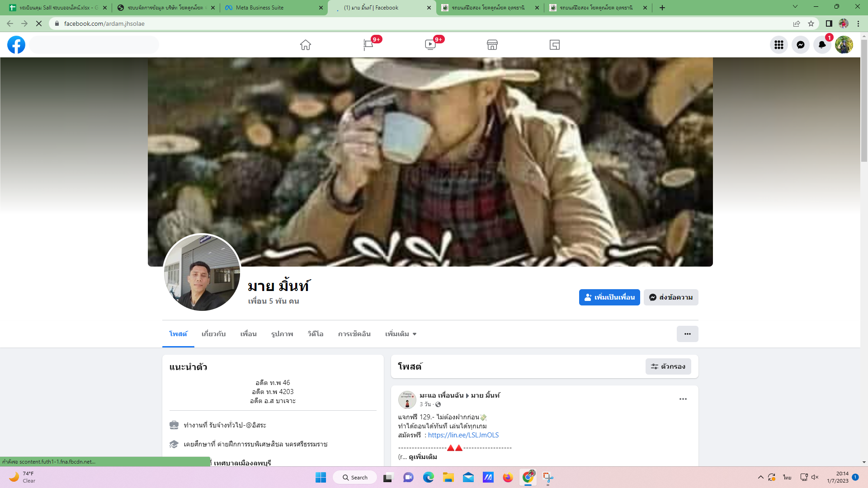Click the Facebook logo
The width and height of the screenshot is (868, 488).
(16, 45)
